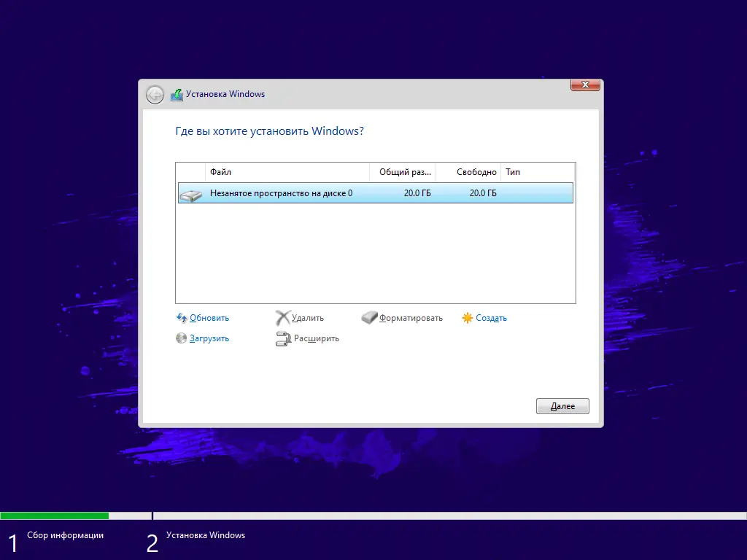Click the Форматировать disk format icon
The height and width of the screenshot is (560, 747).
369,318
